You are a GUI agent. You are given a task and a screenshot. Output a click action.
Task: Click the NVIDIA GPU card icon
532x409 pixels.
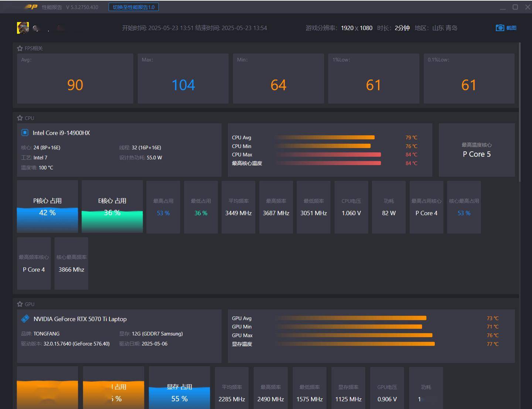(x=25, y=319)
